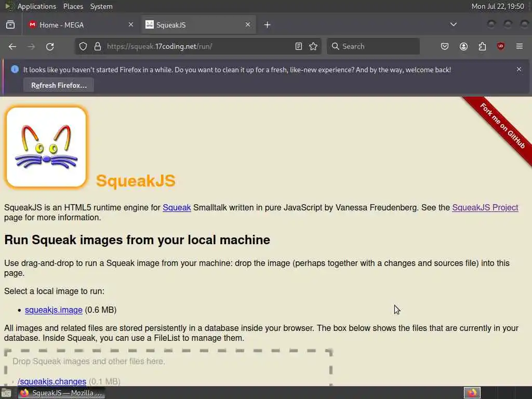Open the System menu

(x=101, y=6)
